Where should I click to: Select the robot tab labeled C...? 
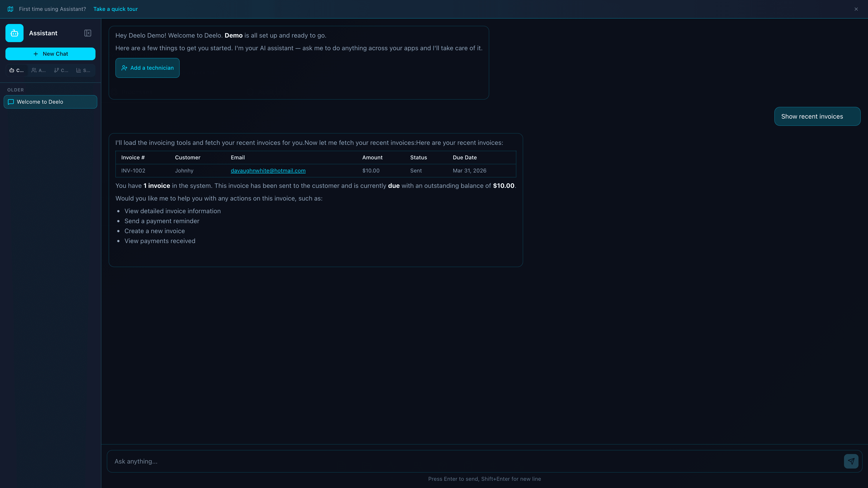(17, 70)
